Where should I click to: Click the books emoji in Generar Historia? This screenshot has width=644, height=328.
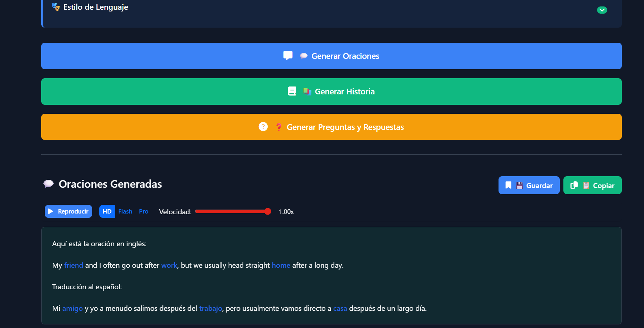click(307, 92)
